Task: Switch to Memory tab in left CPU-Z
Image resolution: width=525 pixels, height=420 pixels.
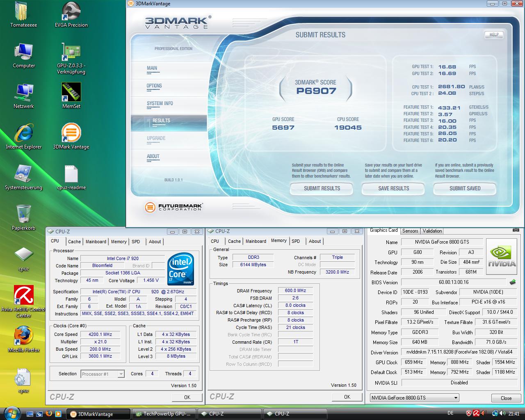Action: tap(119, 242)
